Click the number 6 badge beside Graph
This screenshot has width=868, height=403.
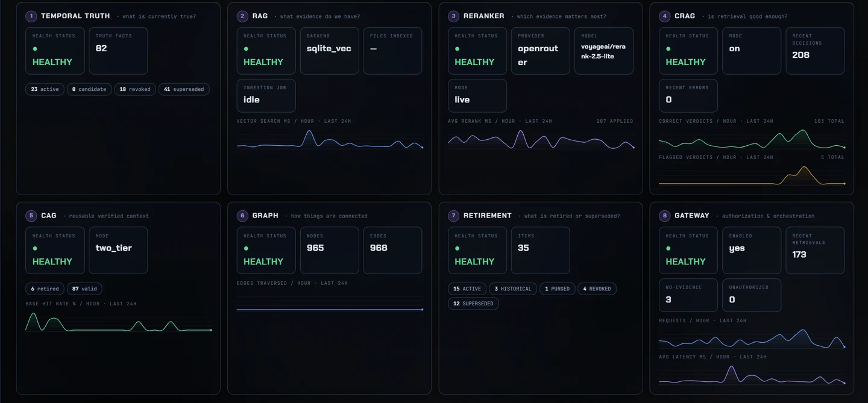(242, 216)
